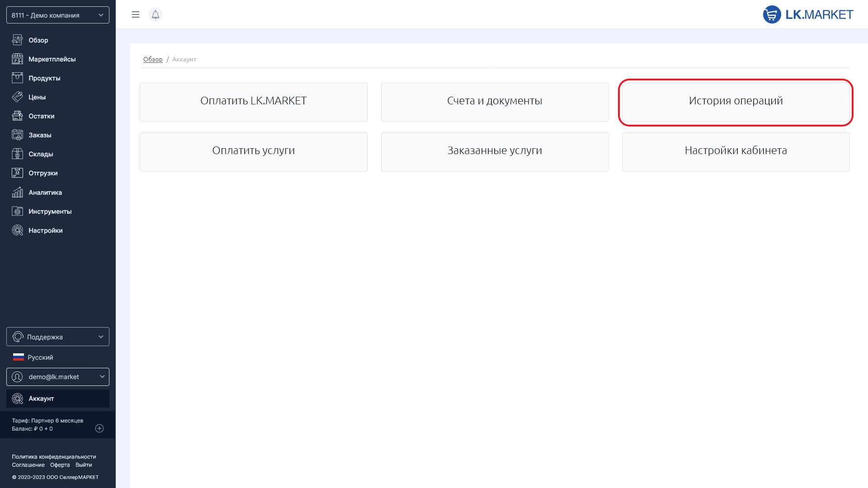Open История операций tile

pyautogui.click(x=736, y=102)
